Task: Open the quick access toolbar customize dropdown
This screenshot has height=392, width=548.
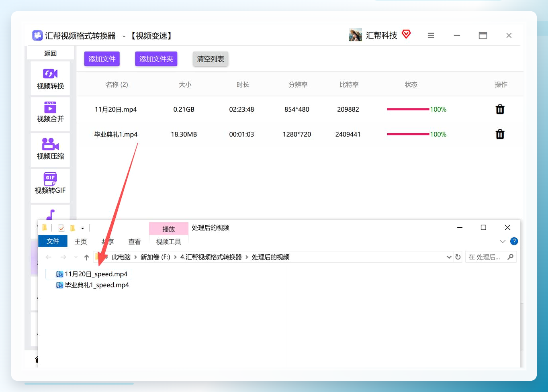Action: coord(82,228)
